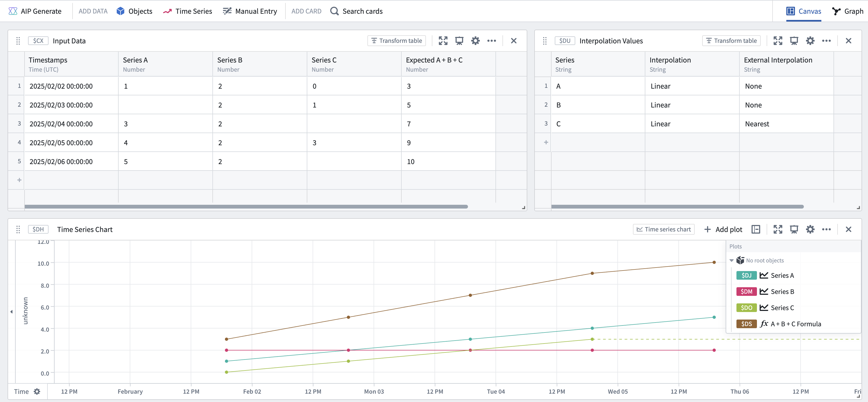Add Objects data card
The width and height of the screenshot is (868, 402).
pyautogui.click(x=135, y=11)
